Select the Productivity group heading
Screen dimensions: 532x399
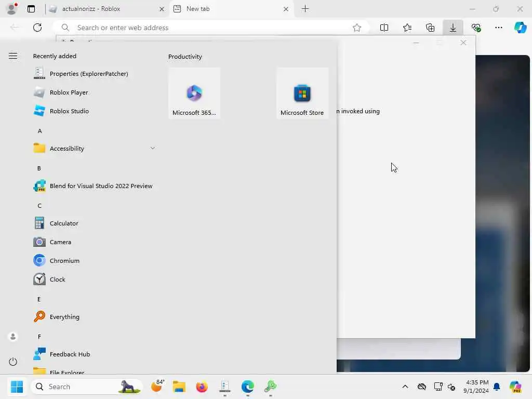(x=185, y=57)
